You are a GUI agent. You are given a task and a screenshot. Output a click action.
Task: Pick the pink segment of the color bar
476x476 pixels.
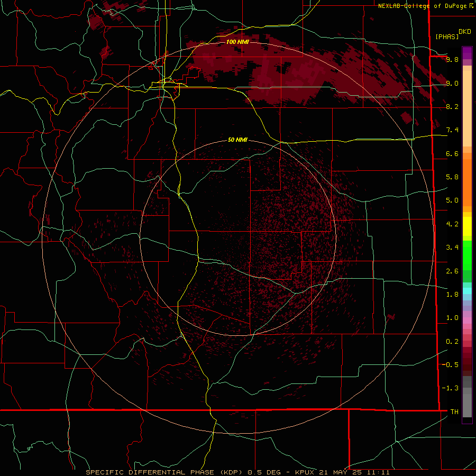coord(467,321)
